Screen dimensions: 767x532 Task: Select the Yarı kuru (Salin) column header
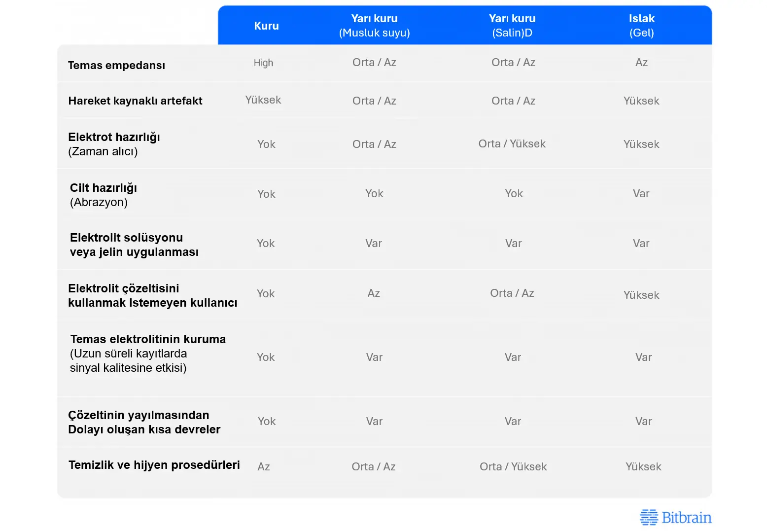[x=512, y=26]
